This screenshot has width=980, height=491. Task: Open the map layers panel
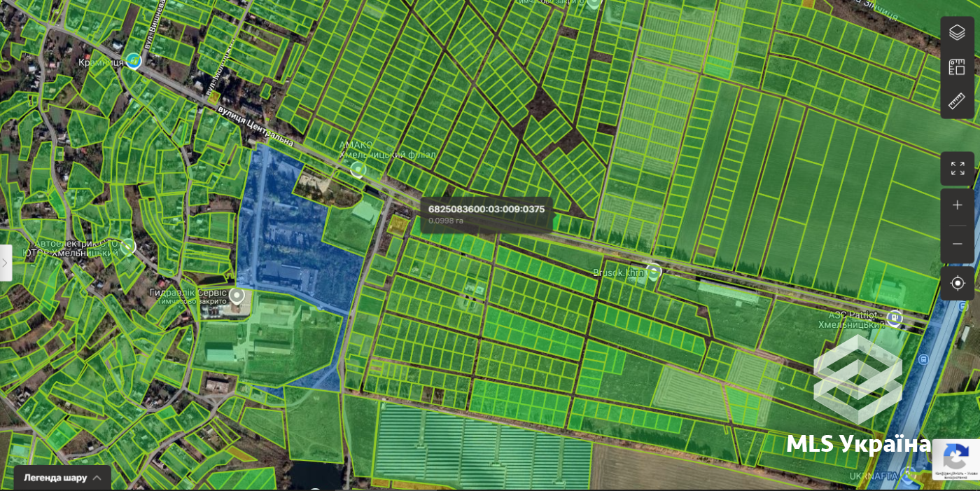click(x=957, y=32)
